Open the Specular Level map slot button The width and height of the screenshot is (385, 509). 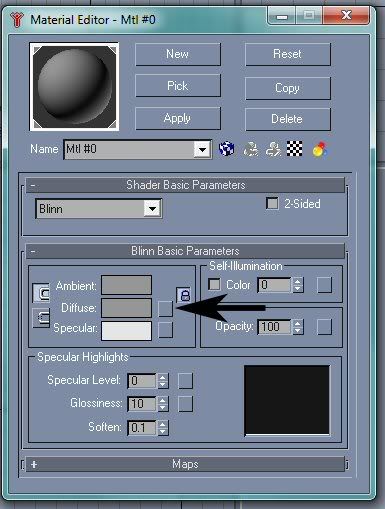(185, 381)
